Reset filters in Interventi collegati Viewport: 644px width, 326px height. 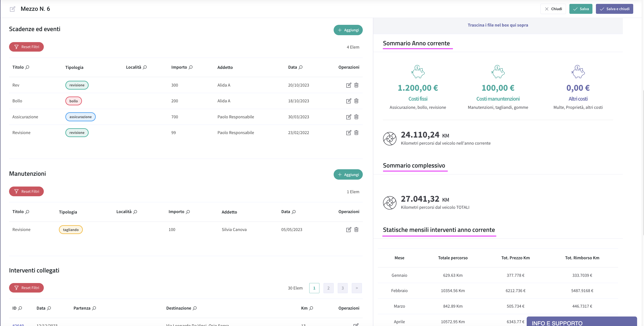(26, 288)
